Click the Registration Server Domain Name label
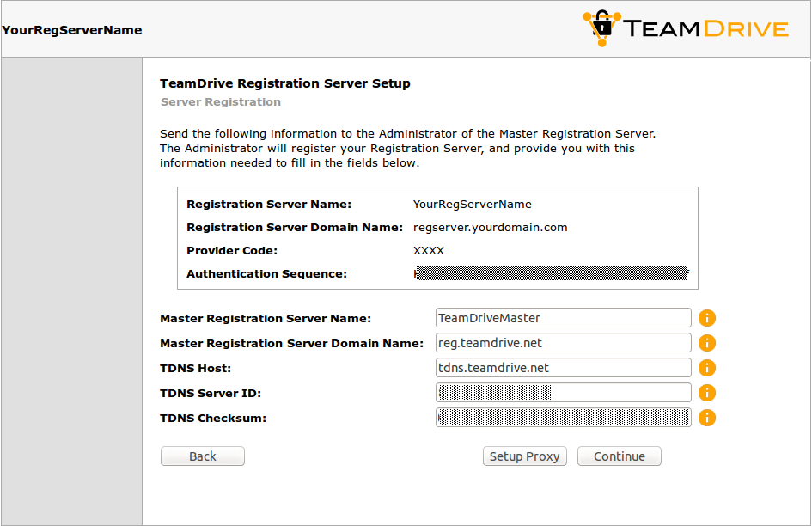Viewport: 812px width, 526px height. [x=295, y=228]
